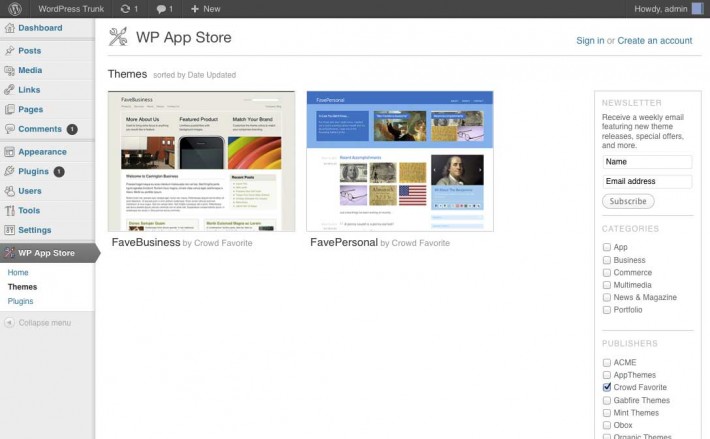
Task: Click the Settings sliders icon
Action: 10,230
